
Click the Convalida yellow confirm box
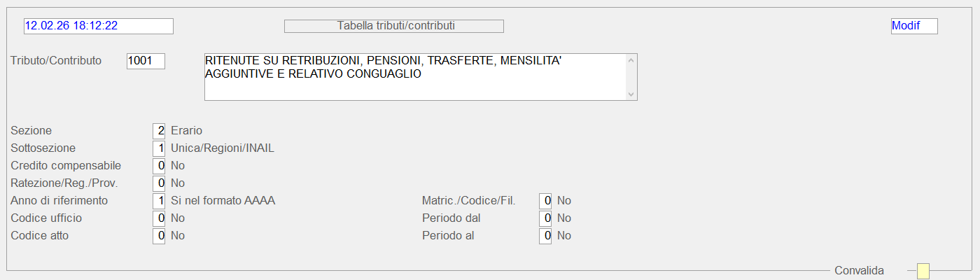(x=923, y=271)
